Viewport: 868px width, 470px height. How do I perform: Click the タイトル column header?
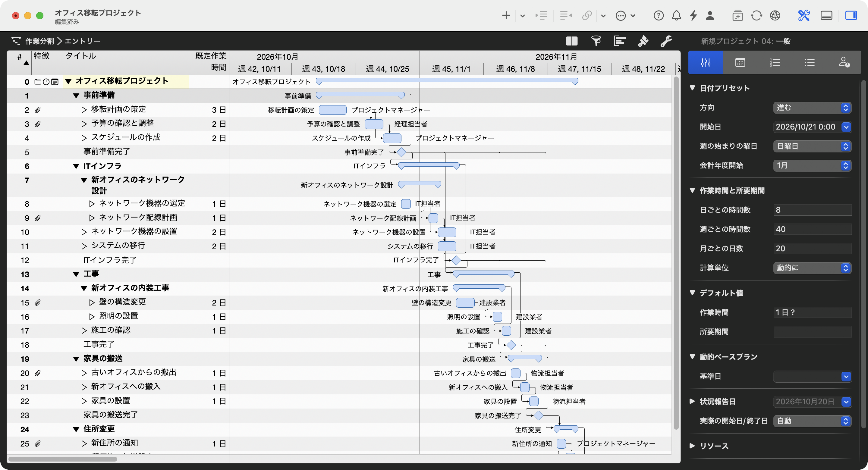pyautogui.click(x=126, y=63)
